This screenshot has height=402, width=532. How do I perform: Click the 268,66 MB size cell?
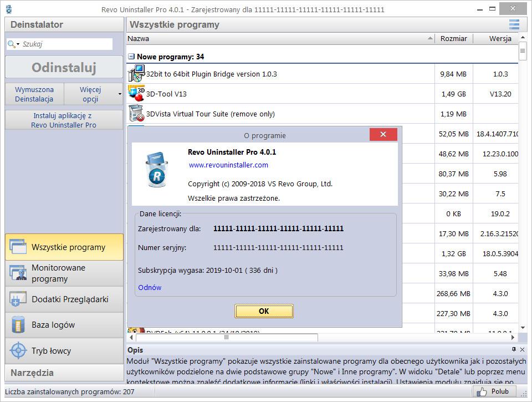(453, 294)
